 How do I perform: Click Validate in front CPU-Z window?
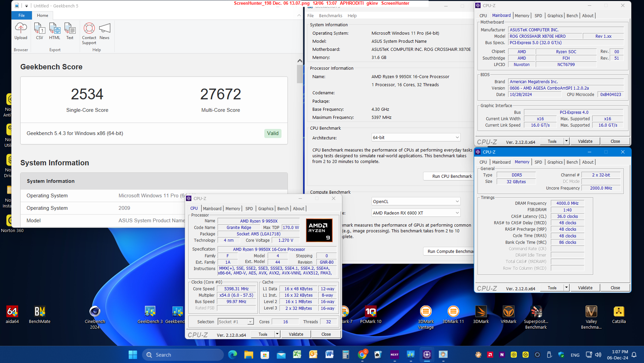click(x=296, y=334)
